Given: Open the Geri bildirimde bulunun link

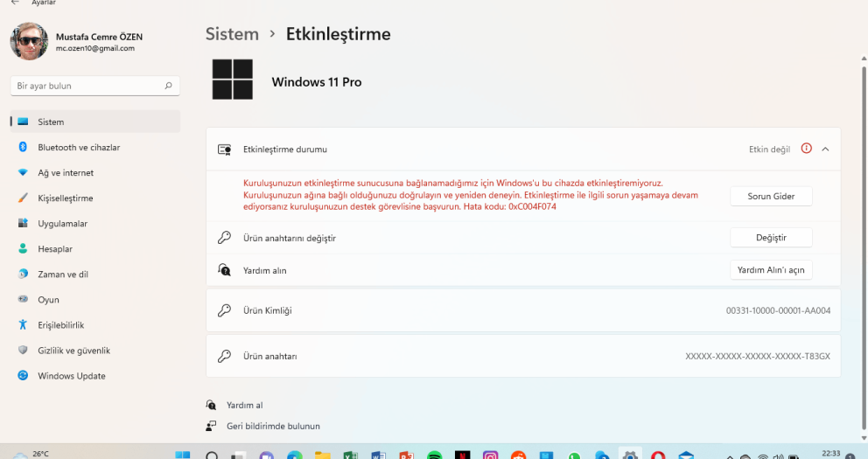Looking at the screenshot, I should (x=273, y=427).
